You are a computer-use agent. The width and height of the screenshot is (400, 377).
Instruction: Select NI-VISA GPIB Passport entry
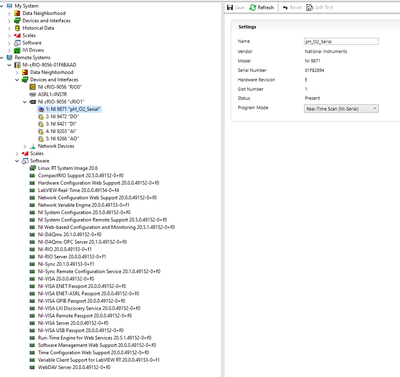tap(82, 301)
